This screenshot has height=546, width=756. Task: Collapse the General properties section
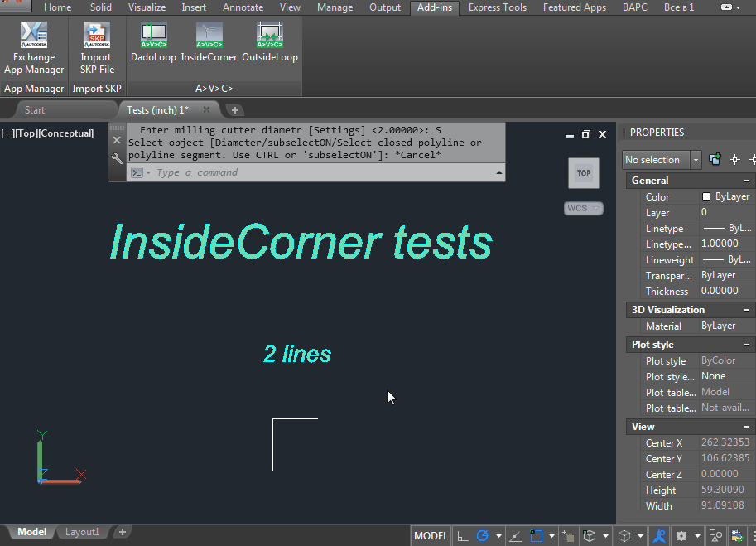tap(747, 181)
